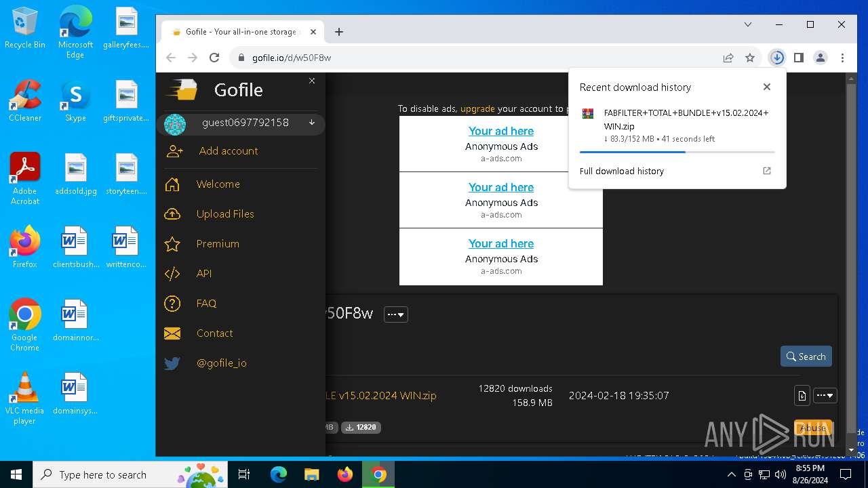The image size is (868, 488).
Task: Open the folder options dropdown beside w50F8w
Action: [396, 314]
